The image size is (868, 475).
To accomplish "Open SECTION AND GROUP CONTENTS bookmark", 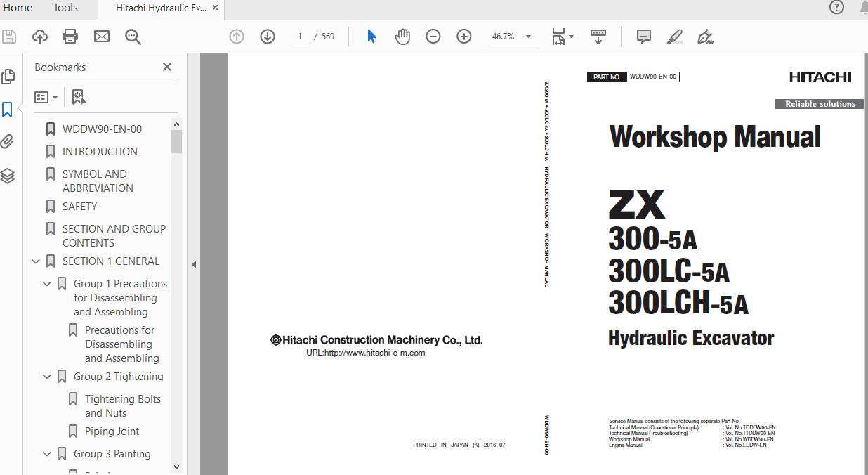I will pyautogui.click(x=114, y=236).
